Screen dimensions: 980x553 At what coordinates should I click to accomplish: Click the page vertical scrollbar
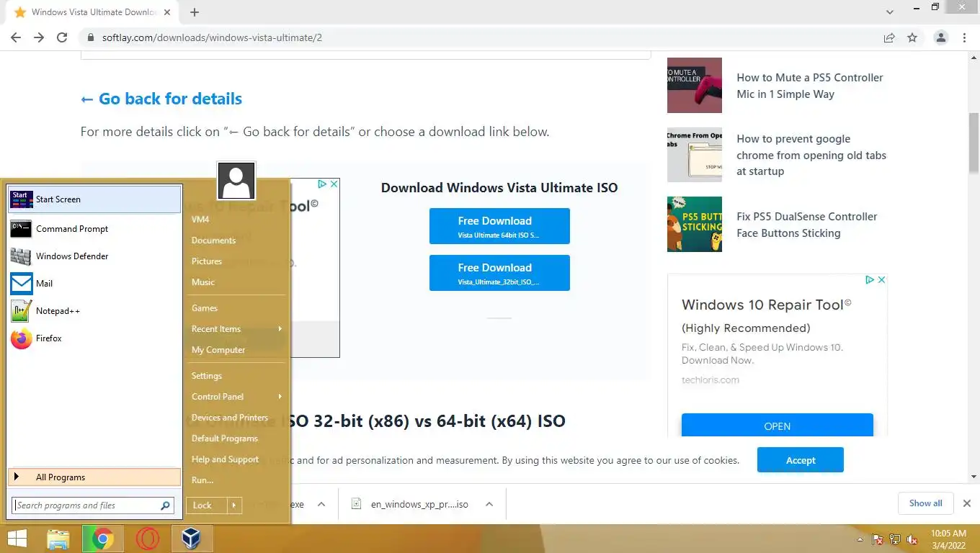coord(974,143)
